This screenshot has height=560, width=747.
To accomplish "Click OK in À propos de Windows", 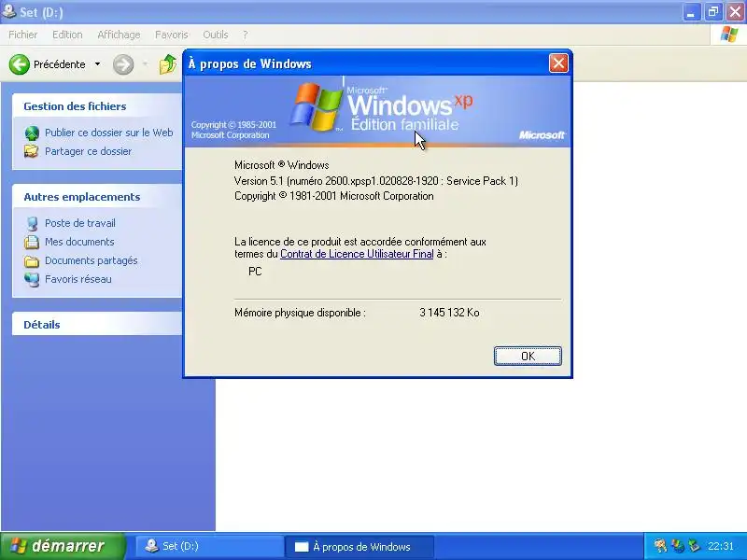I will click(528, 357).
